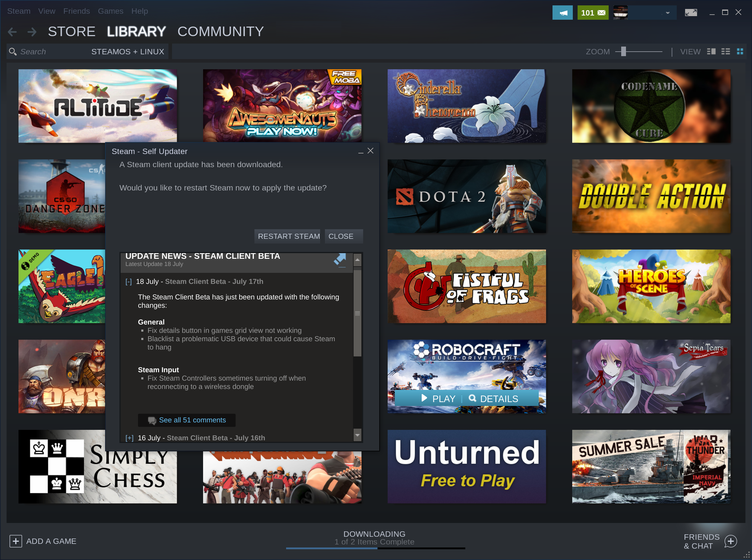Click CLOSE button in updater dialog
The image size is (752, 560).
click(x=341, y=236)
